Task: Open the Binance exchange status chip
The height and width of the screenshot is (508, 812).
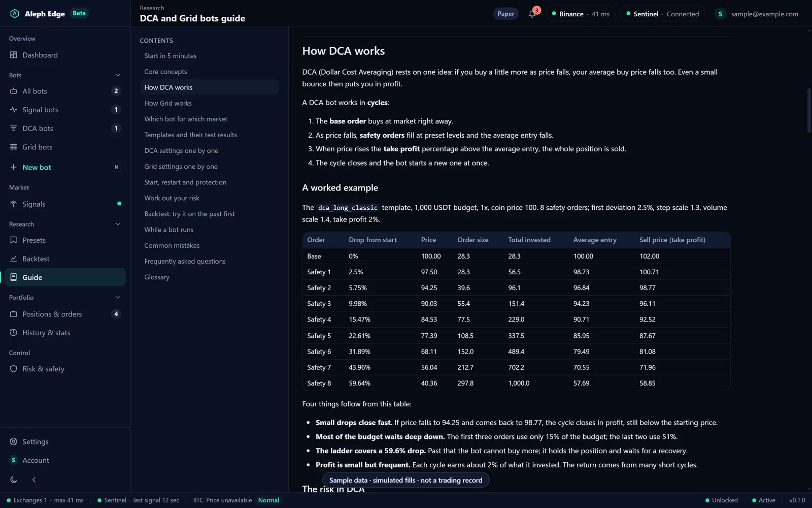Action: click(x=581, y=14)
